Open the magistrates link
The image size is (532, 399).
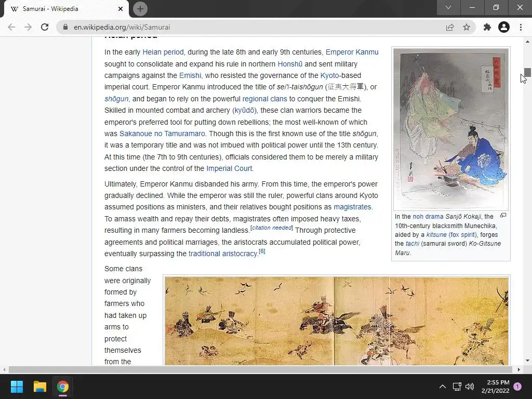pos(352,207)
